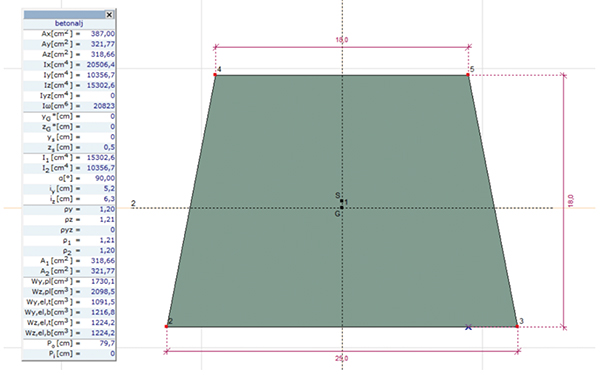Select the Wy,pl value 1730,1 row
The width and height of the screenshot is (600, 375).
pyautogui.click(x=69, y=282)
